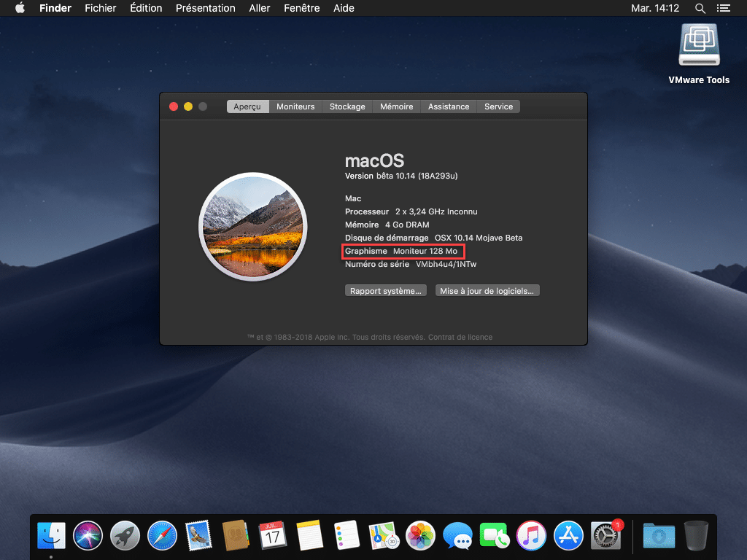Open Photos app in Dock
The height and width of the screenshot is (560, 747).
point(420,535)
